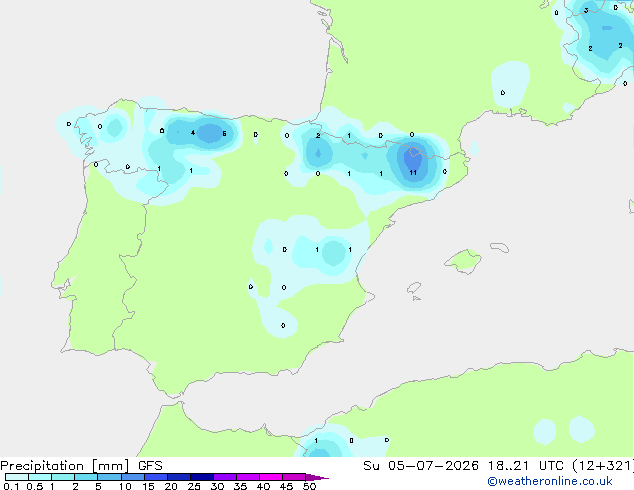Viewport: 634px width, 490px height.
Task: Click the over-50 mm arrow end of legend
Action: point(317,477)
